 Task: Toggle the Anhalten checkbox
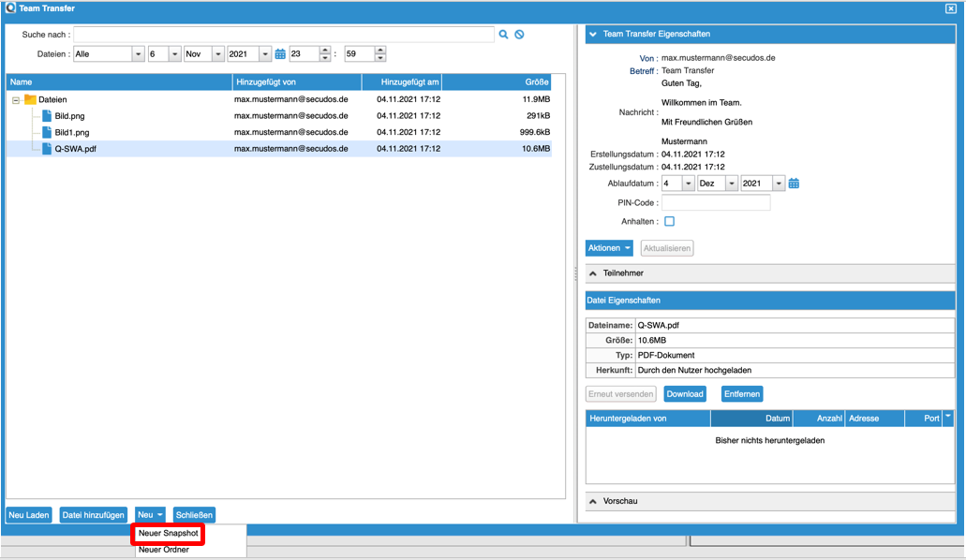(x=669, y=222)
